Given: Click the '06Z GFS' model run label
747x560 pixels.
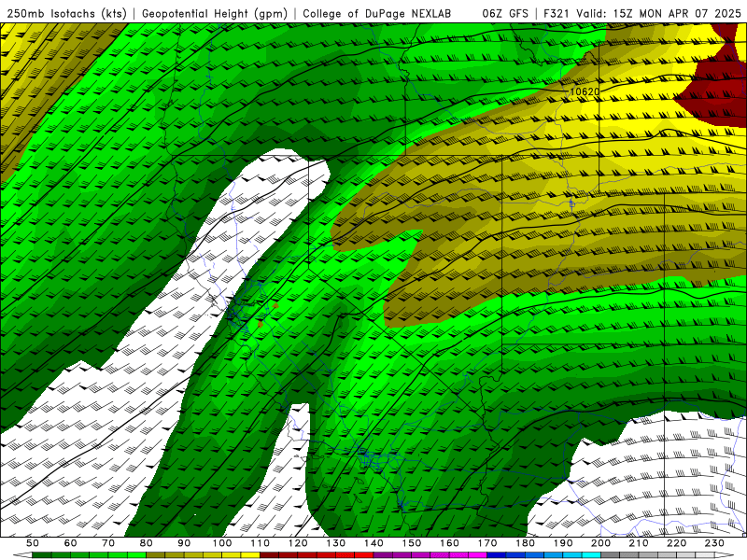Looking at the screenshot, I should point(505,14).
